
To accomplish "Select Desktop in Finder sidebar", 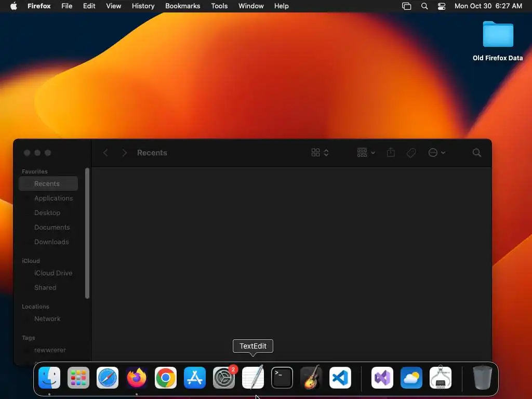I will click(48, 212).
